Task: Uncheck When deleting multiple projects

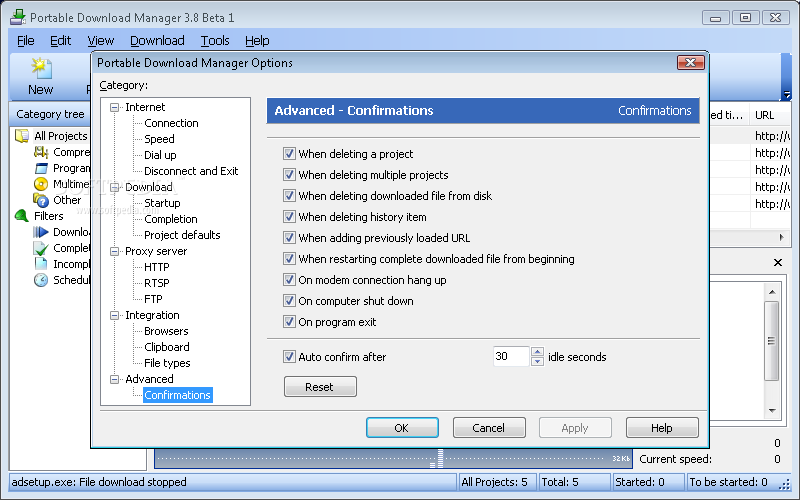Action: [x=289, y=174]
